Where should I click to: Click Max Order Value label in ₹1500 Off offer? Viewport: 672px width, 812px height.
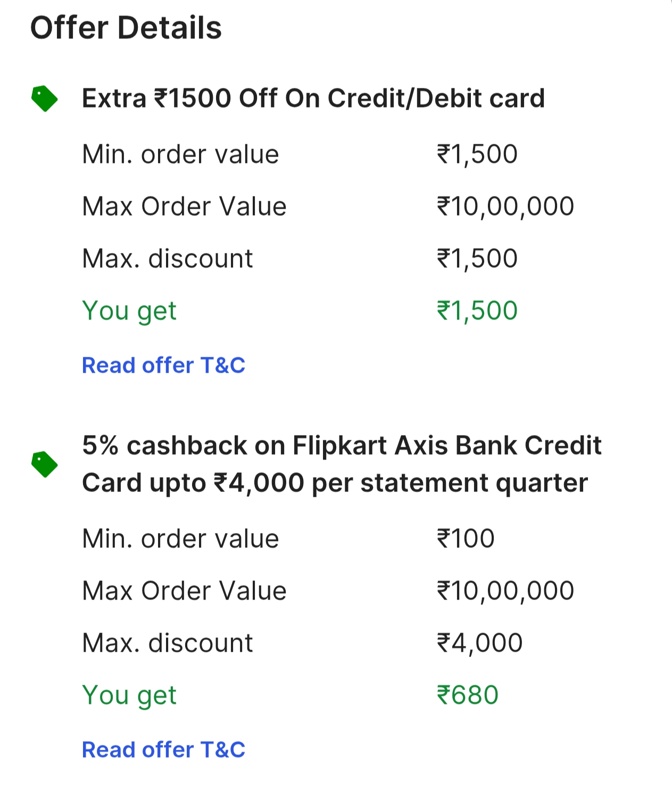tap(184, 207)
